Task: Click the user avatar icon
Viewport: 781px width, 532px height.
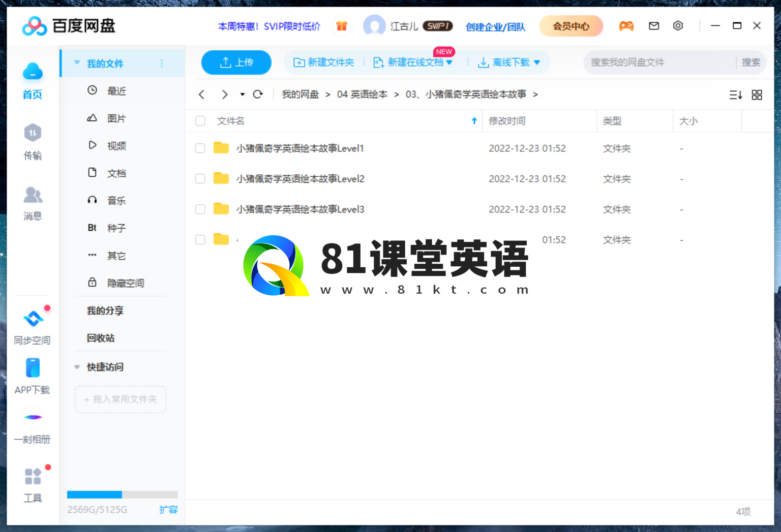Action: click(x=374, y=26)
